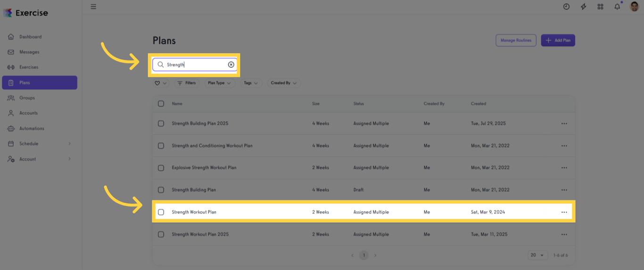Check the Strength Building Plan 2025 checkbox
This screenshot has width=644, height=270.
(x=161, y=123)
